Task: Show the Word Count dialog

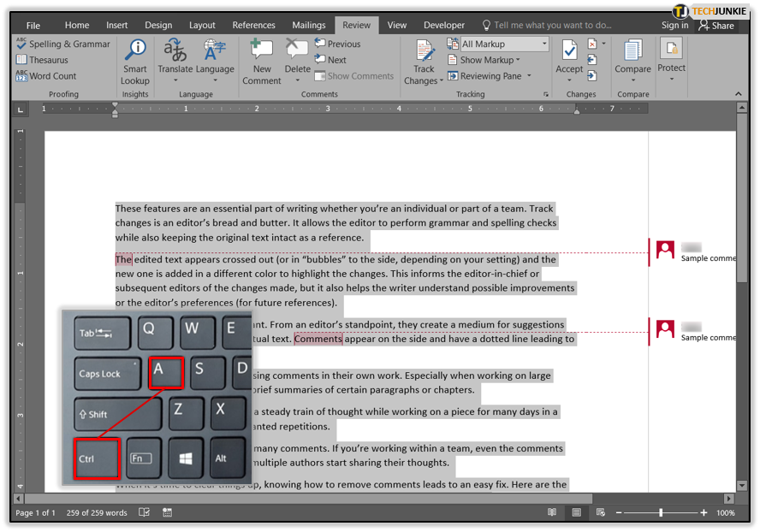Action: pos(46,75)
